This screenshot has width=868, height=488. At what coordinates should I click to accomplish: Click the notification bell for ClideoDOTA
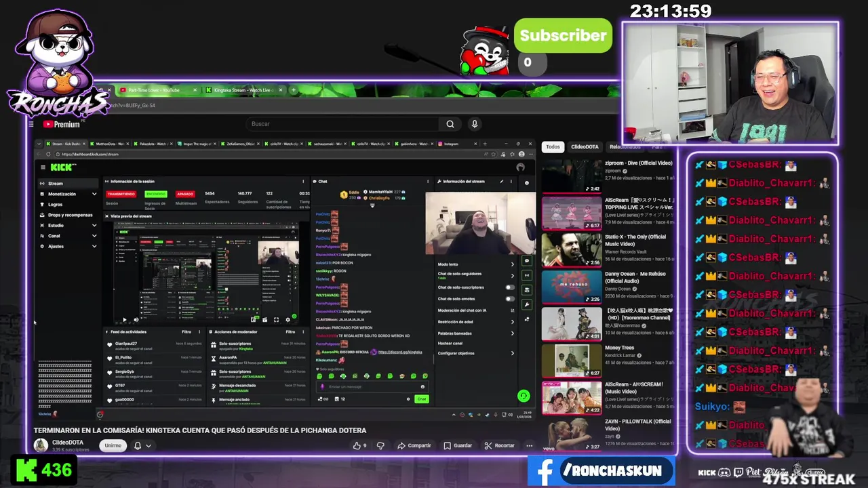pyautogui.click(x=138, y=445)
